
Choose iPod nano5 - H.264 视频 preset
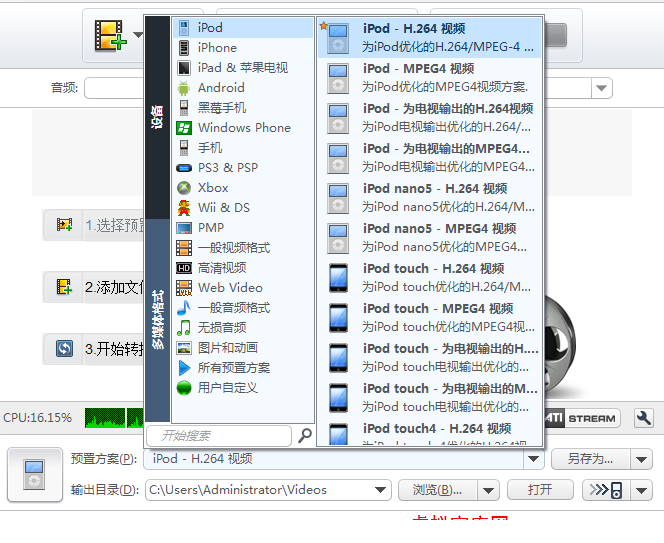tap(429, 198)
